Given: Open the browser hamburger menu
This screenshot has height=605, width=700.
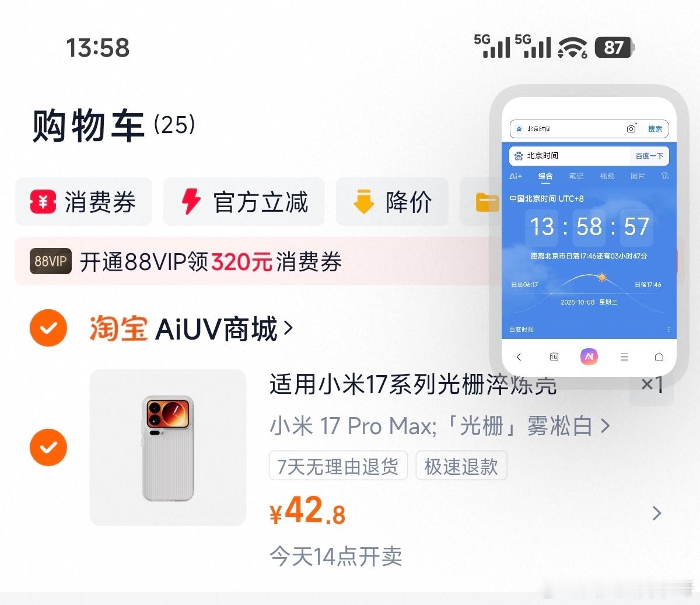Looking at the screenshot, I should pyautogui.click(x=624, y=357).
